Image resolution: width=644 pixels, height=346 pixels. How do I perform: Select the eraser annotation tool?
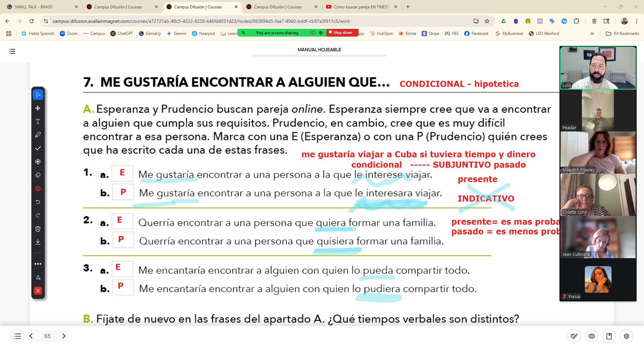click(x=38, y=175)
